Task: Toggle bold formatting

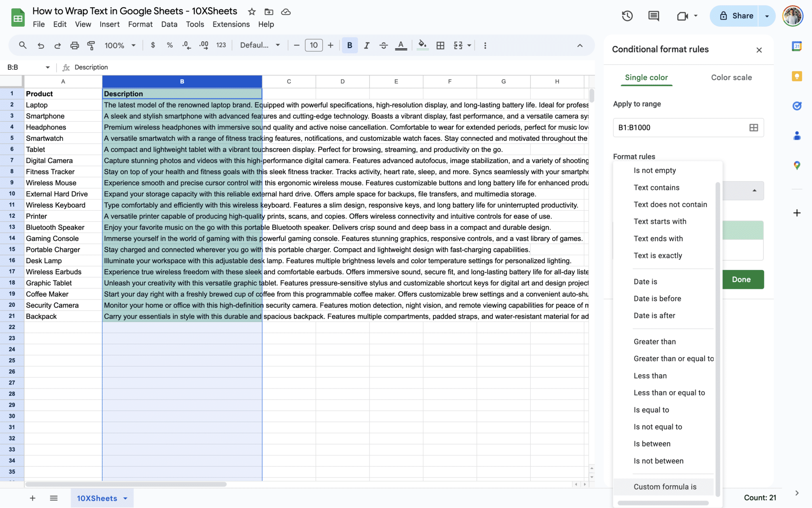Action: tap(349, 45)
